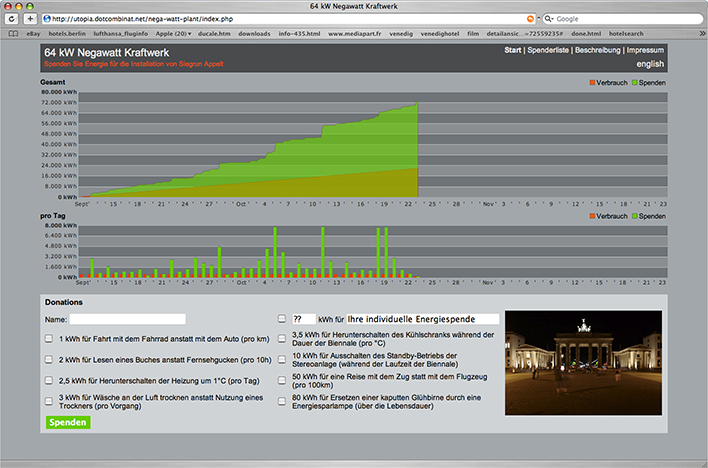Open the lufthansa_fluginfo bookmark
The image size is (708, 468).
(x=121, y=34)
